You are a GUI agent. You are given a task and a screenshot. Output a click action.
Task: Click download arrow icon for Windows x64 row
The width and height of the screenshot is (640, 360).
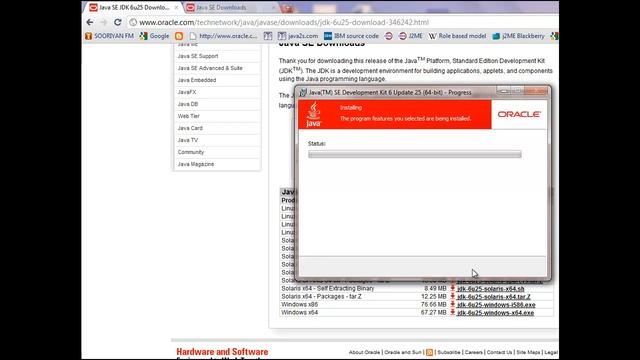(453, 313)
